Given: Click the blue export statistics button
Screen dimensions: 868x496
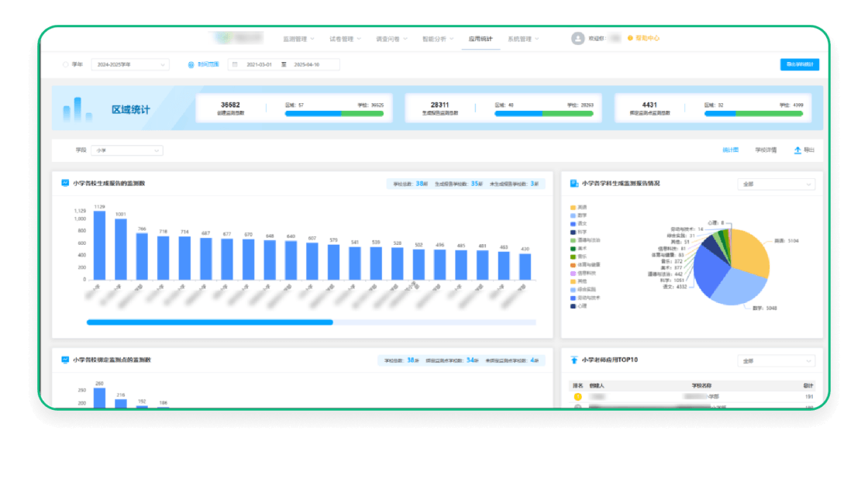Looking at the screenshot, I should (x=799, y=65).
